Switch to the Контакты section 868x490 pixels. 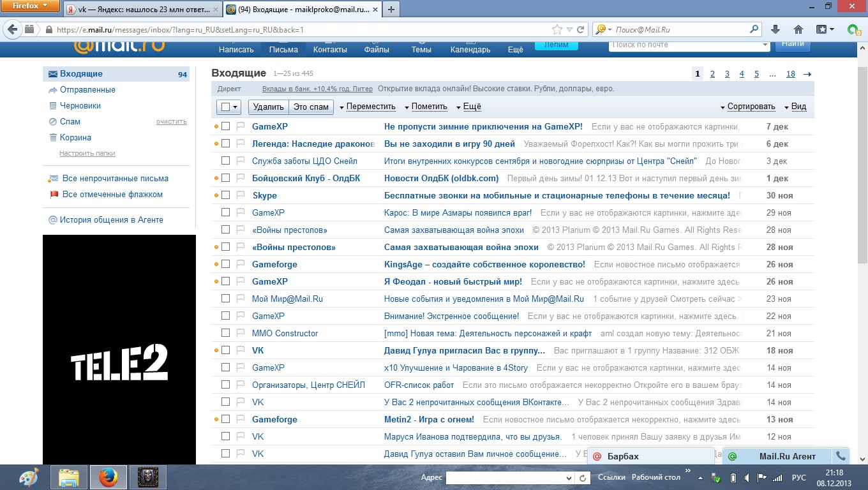click(330, 50)
